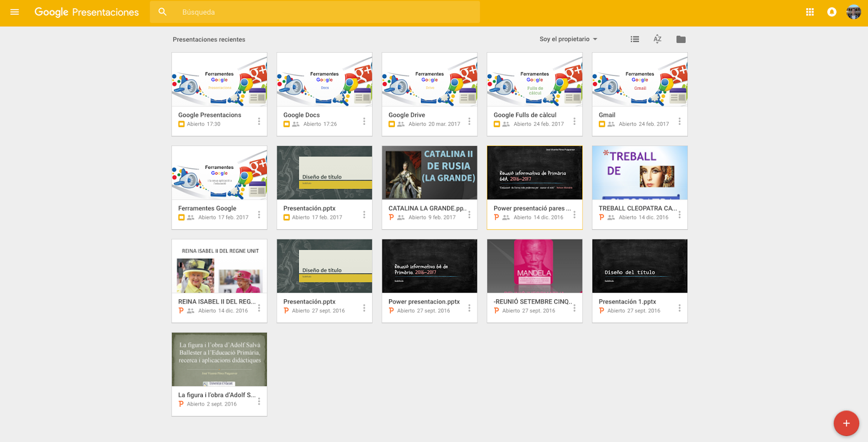Image resolution: width=868 pixels, height=442 pixels.
Task: Click the 'Presentación 1.pptx' title text
Action: tap(627, 302)
